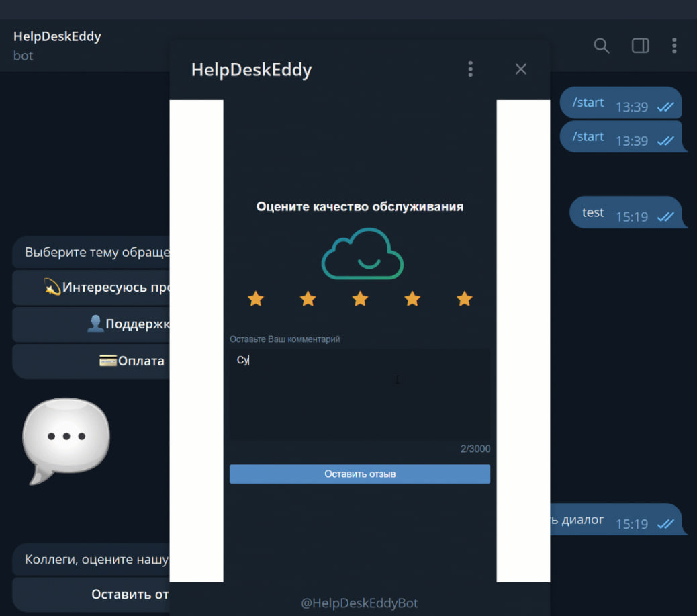Give a five-star rating
The width and height of the screenshot is (697, 616).
coord(464,299)
